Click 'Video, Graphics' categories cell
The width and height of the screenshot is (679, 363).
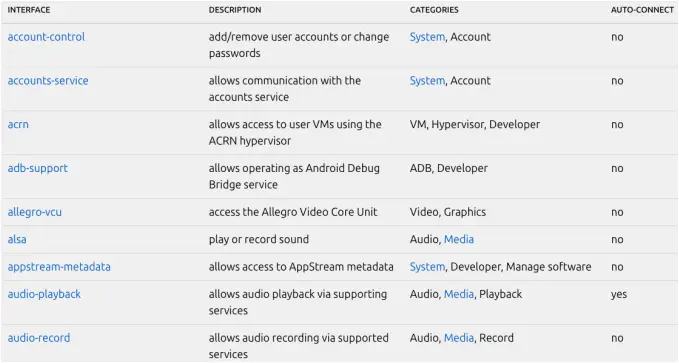[x=448, y=212]
